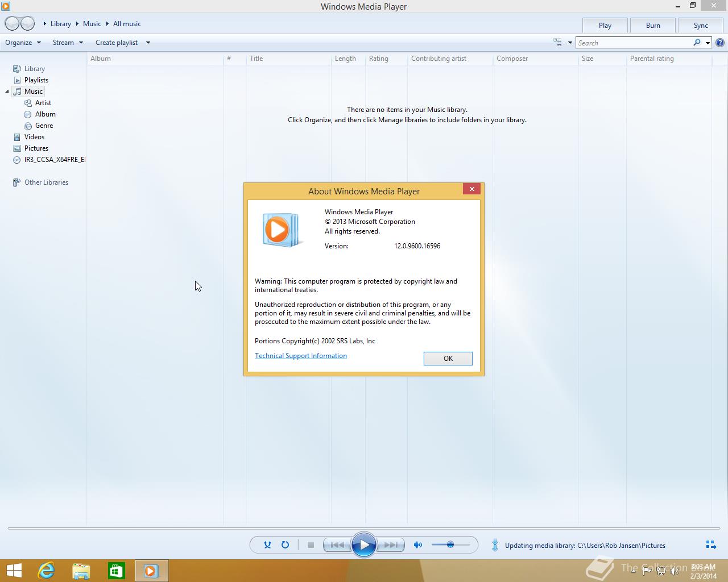Screen dimensions: 728x582
Task: Open the Stream menu
Action: click(x=68, y=43)
